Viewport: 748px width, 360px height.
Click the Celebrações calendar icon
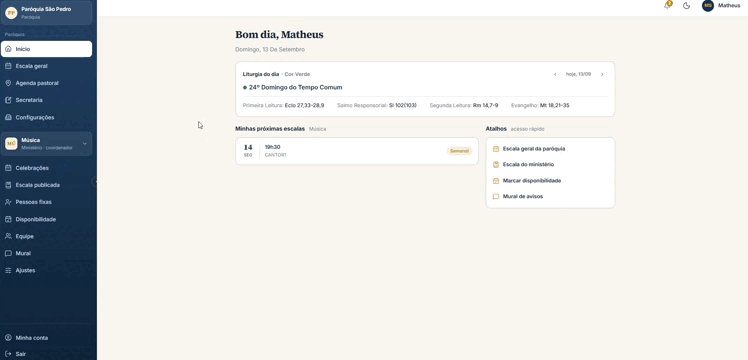(x=8, y=168)
